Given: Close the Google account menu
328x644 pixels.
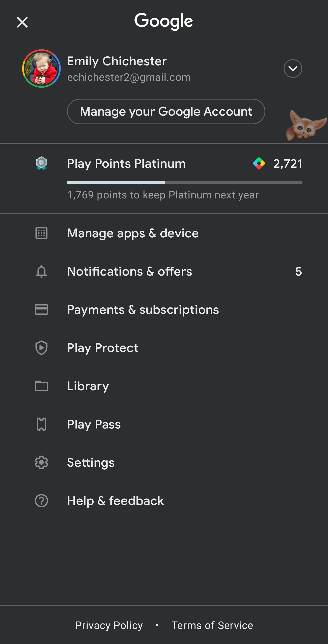Looking at the screenshot, I should click(x=22, y=23).
